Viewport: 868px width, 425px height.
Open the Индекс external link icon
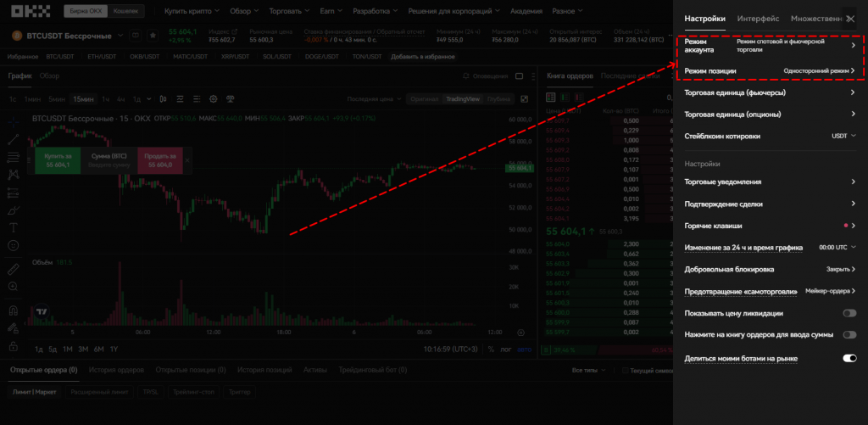(234, 32)
